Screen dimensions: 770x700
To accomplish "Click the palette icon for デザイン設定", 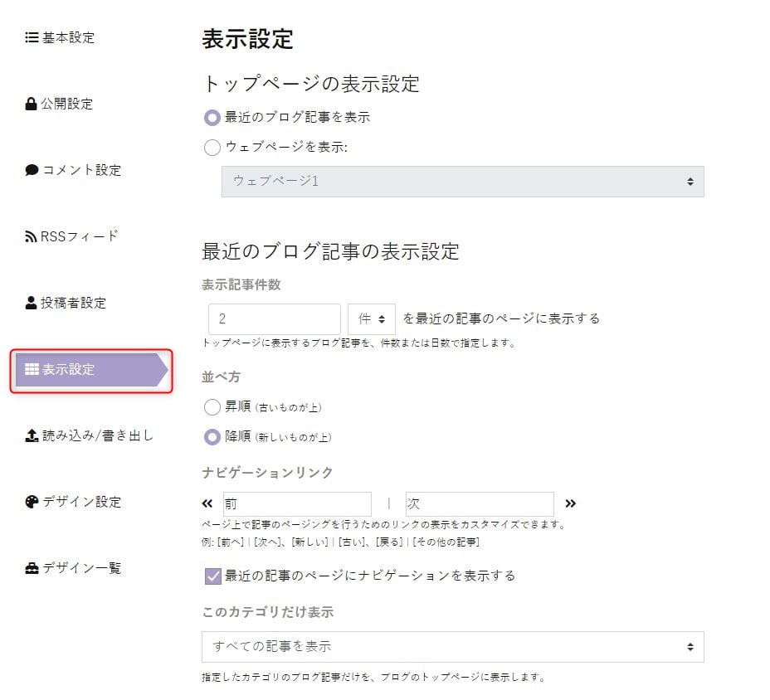I will pos(32,502).
